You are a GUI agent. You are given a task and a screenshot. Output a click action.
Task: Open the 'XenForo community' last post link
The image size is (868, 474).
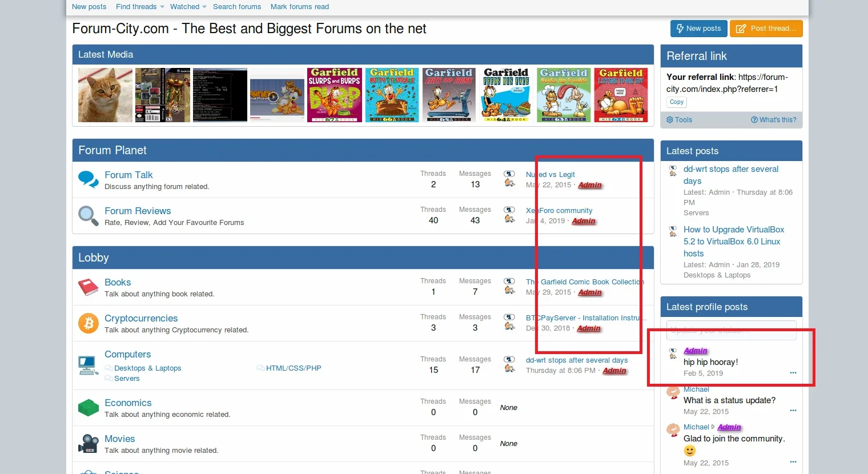pos(559,211)
